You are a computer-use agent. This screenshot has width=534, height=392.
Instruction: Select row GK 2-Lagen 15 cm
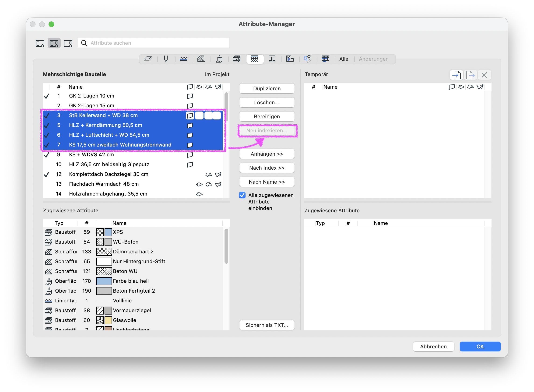point(133,106)
